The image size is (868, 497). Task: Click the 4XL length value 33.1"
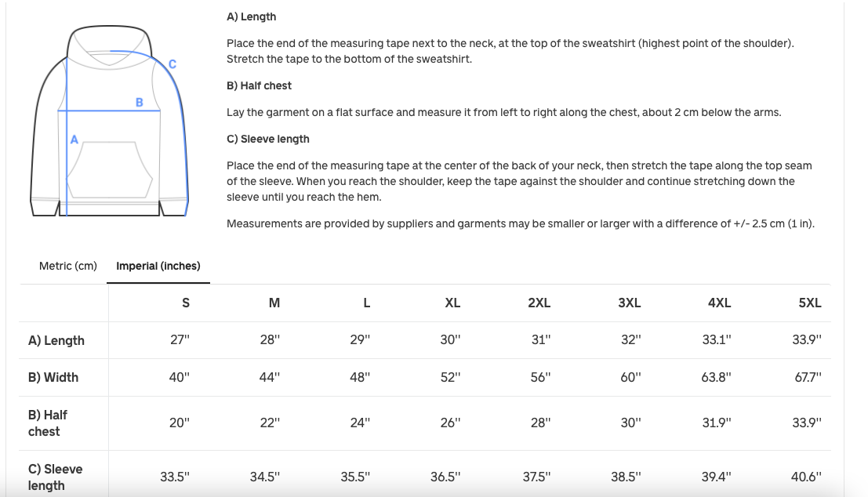717,340
